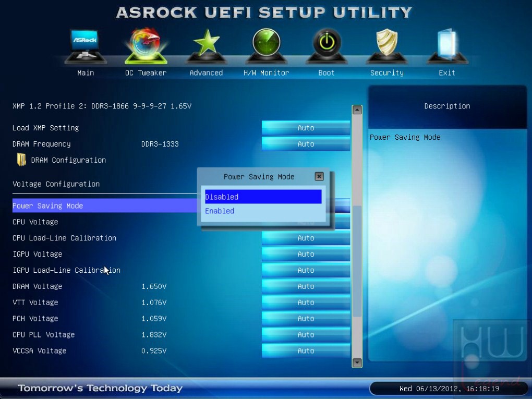Click the 1.076V VTT voltage value

point(154,303)
